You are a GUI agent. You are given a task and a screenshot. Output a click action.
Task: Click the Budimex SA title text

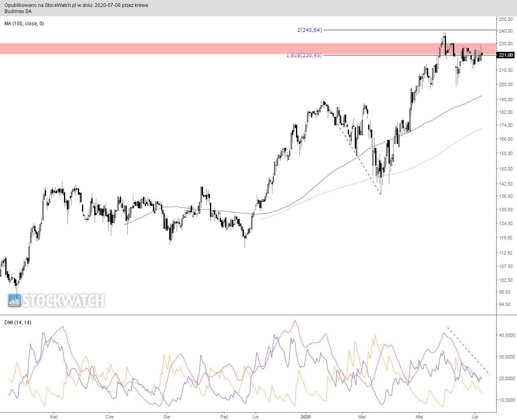(x=18, y=11)
